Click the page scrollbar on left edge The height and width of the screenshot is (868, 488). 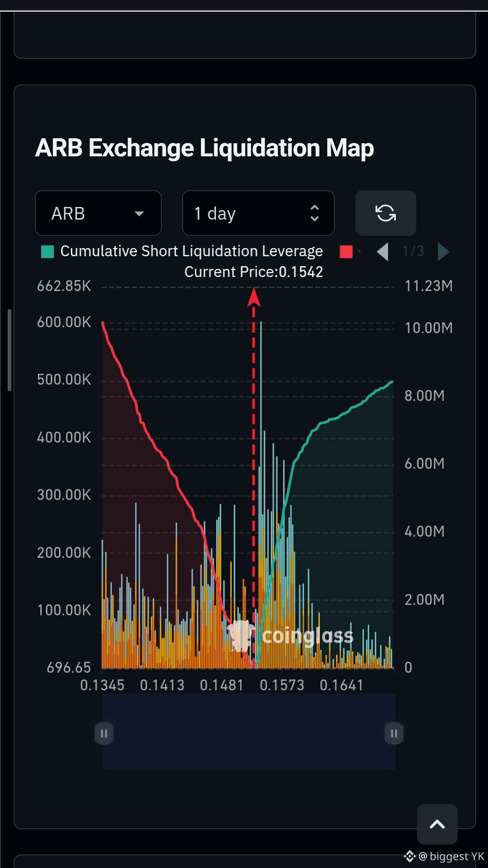click(9, 350)
